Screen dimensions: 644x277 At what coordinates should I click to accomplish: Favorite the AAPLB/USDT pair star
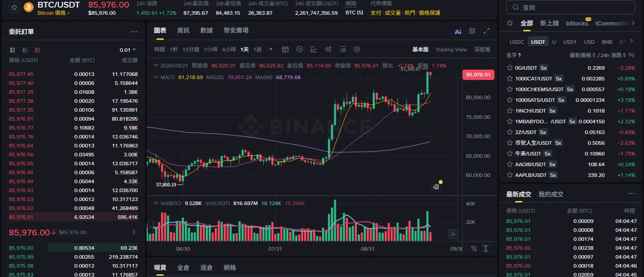coord(509,175)
